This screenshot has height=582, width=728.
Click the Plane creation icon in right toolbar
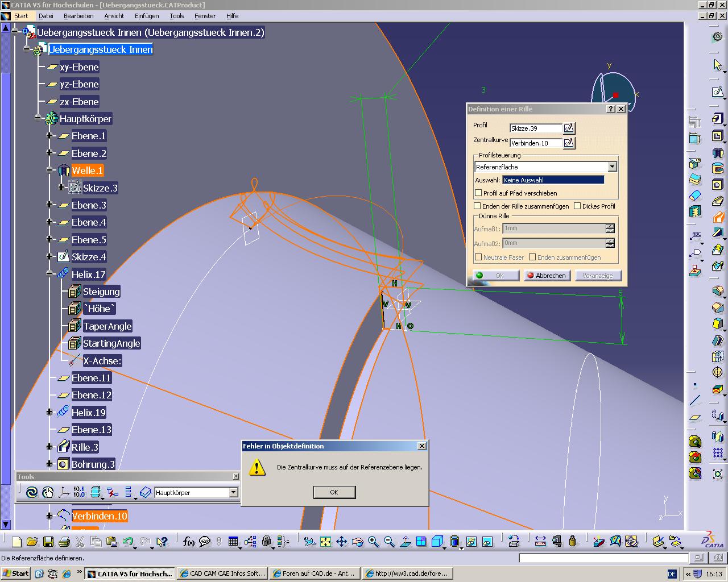[694, 417]
